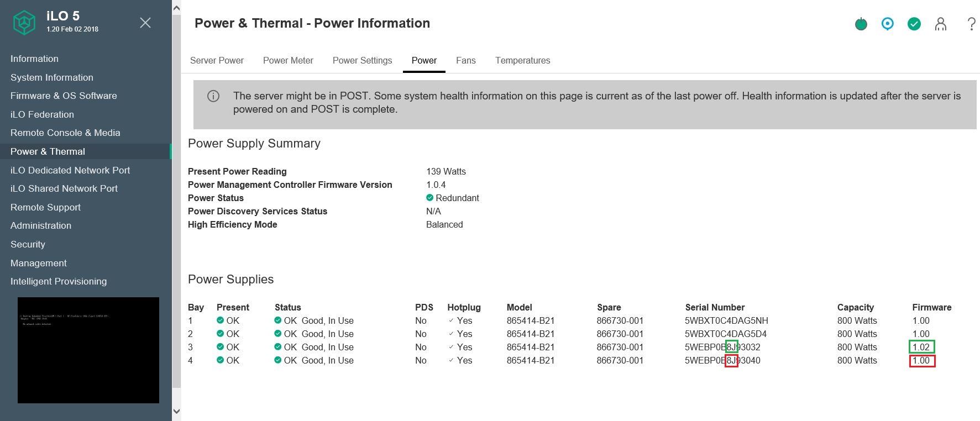Image resolution: width=980 pixels, height=421 pixels.
Task: Open the Power Meter tab
Action: [x=288, y=61]
